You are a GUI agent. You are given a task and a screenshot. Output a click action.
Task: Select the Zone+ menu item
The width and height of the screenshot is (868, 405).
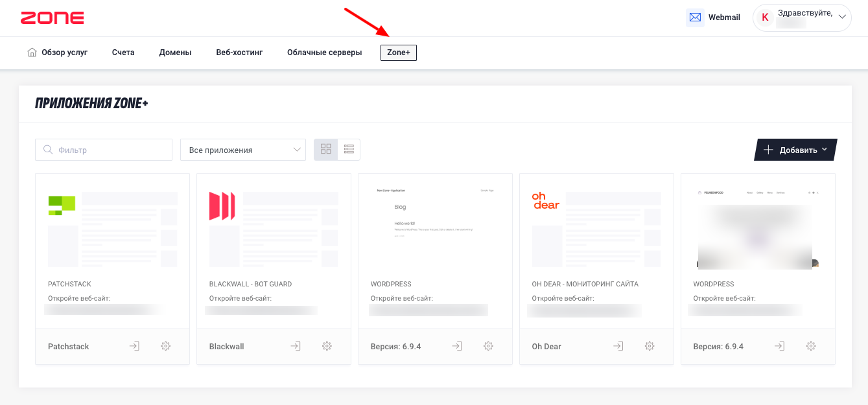click(x=399, y=52)
